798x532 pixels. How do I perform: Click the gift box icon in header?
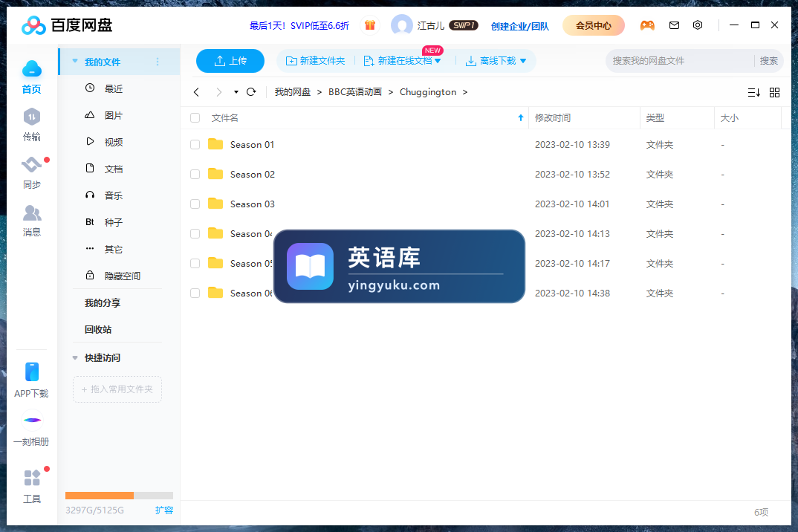[x=370, y=25]
